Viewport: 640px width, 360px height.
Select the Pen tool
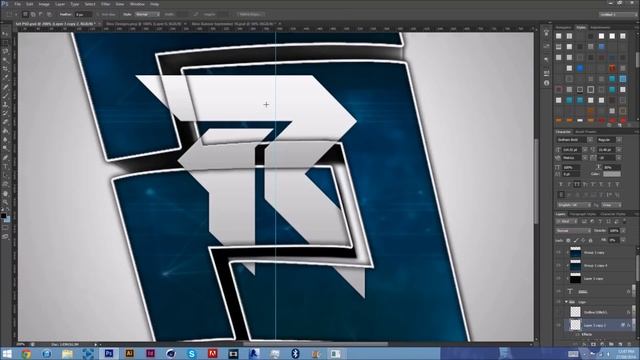click(x=5, y=158)
